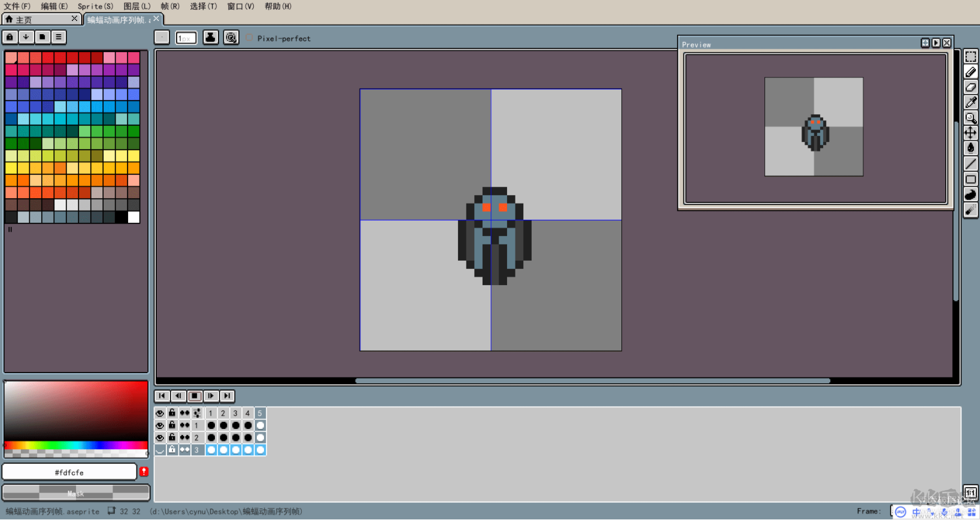980x520 pixels.
Task: Pick the white swatch in the palette
Action: click(x=134, y=217)
